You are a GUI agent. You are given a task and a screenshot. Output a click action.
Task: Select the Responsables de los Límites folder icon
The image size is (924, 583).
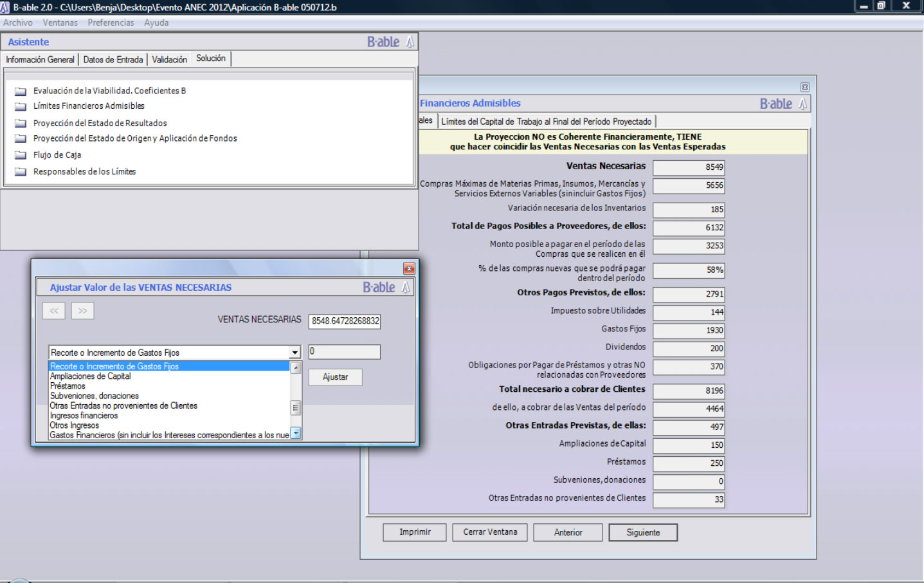pyautogui.click(x=21, y=172)
